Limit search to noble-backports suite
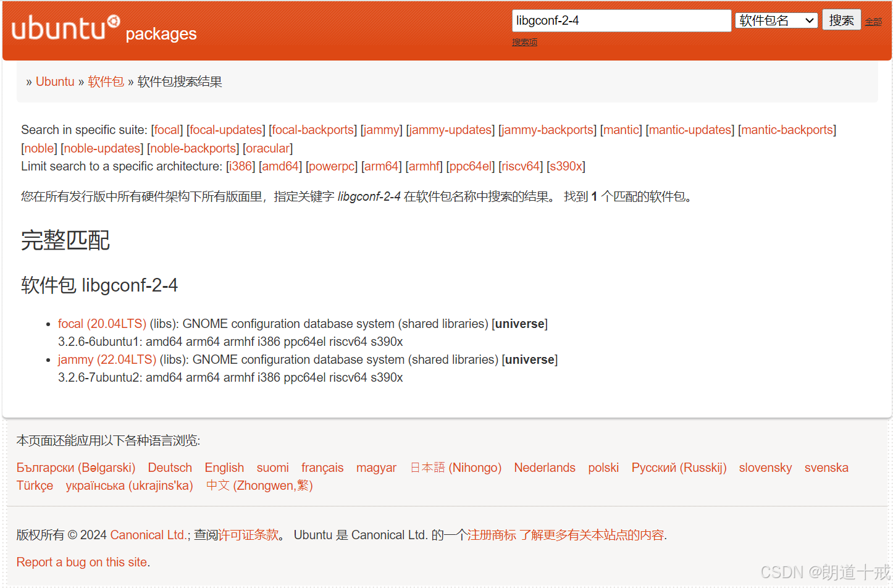Viewport: 893px width, 588px height. coord(193,148)
